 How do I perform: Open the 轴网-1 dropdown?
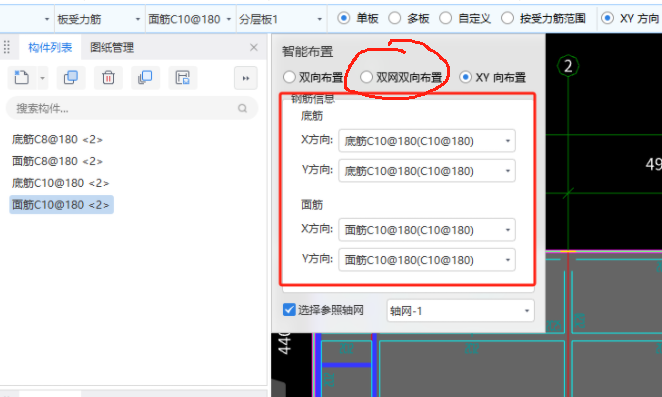click(x=461, y=311)
